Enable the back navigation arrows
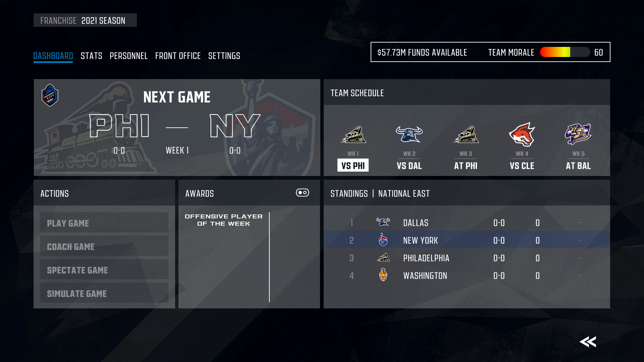 point(588,341)
